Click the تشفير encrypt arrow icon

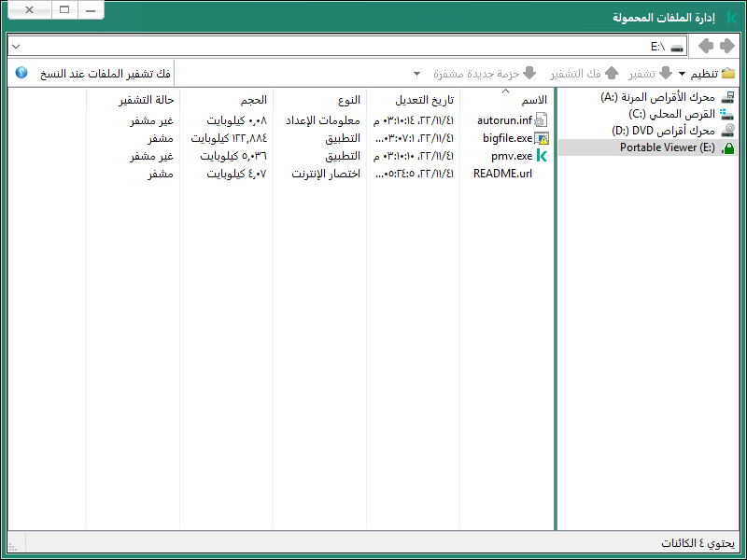click(664, 72)
